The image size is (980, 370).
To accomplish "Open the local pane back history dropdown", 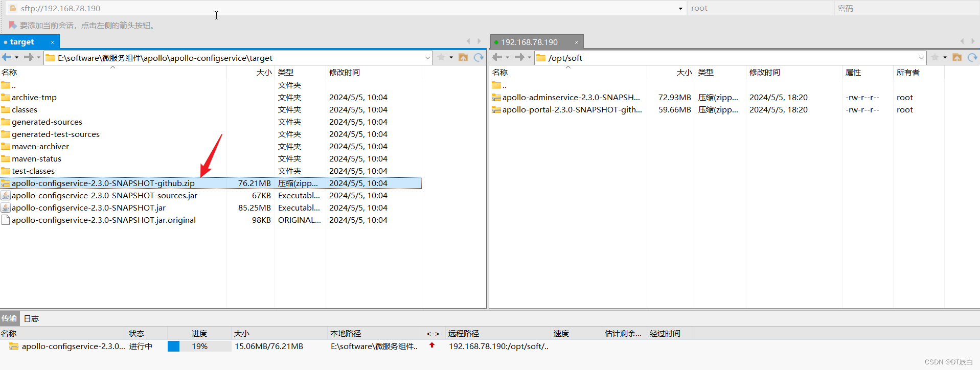I will coord(16,58).
